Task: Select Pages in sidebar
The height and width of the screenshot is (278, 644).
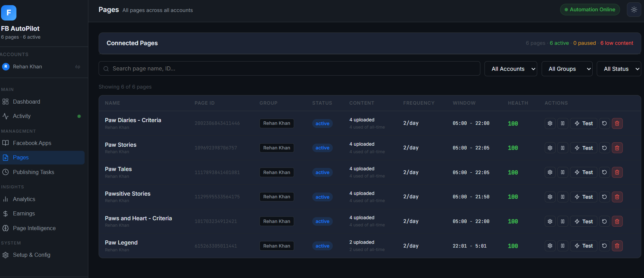Action: pos(42,158)
